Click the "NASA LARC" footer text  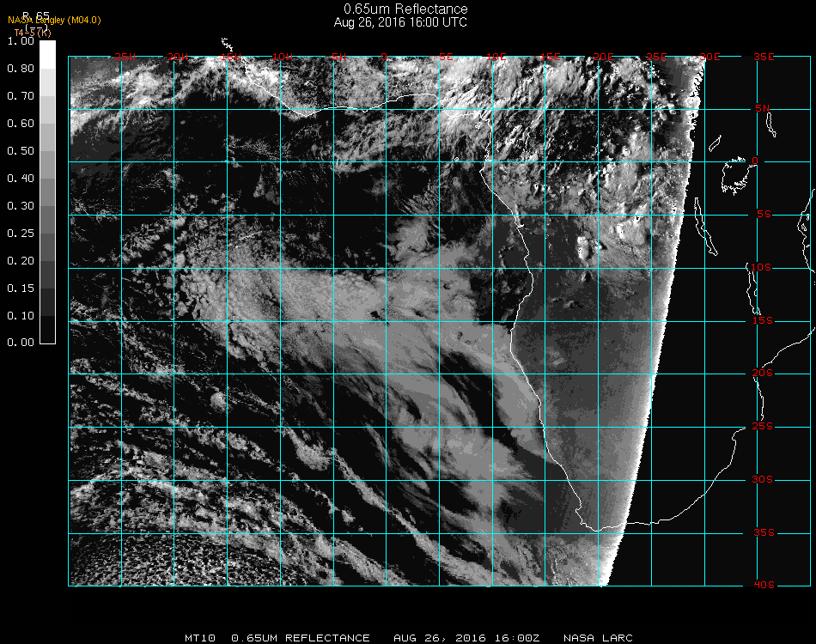coord(598,638)
